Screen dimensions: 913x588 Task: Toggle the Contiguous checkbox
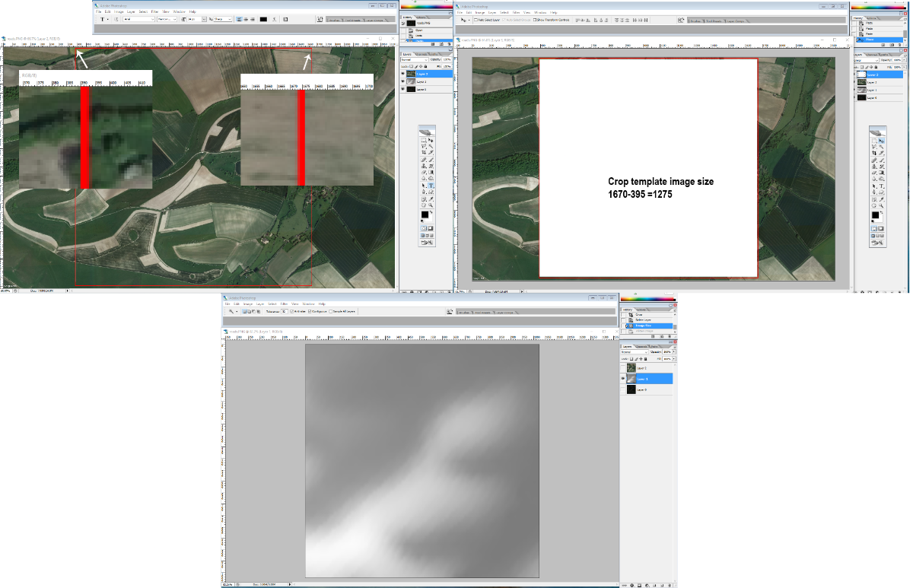coord(309,311)
